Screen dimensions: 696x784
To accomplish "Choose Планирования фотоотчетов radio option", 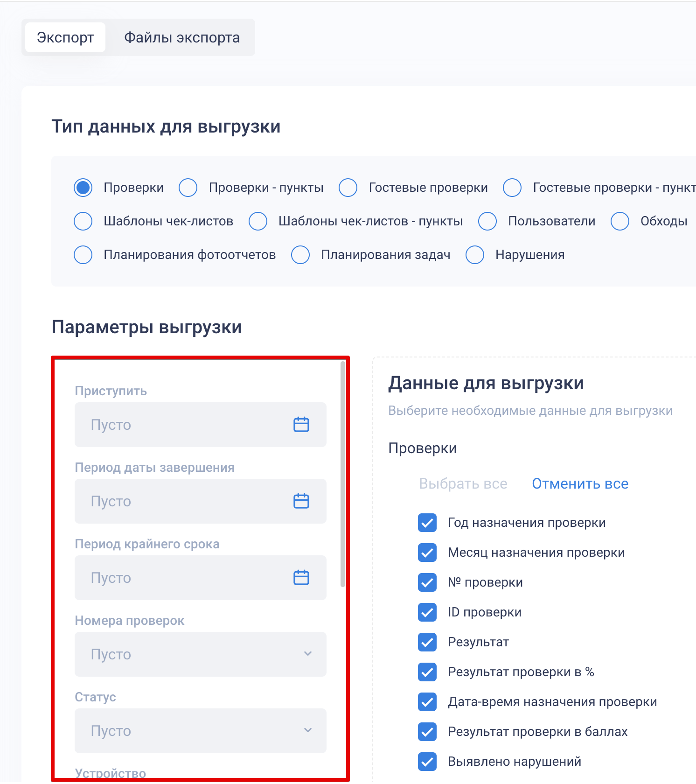I will click(x=83, y=255).
